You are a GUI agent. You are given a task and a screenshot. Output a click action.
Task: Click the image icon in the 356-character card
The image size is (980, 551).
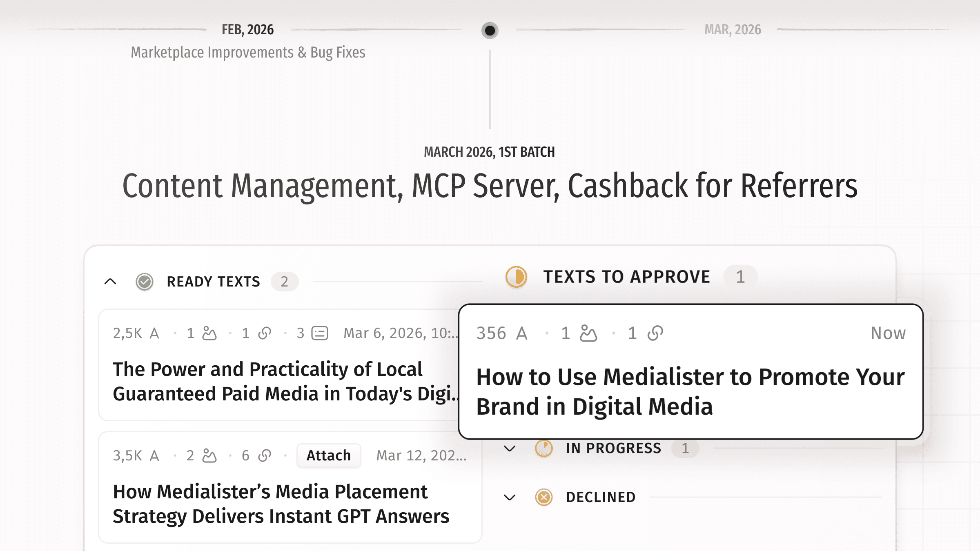pyautogui.click(x=588, y=333)
